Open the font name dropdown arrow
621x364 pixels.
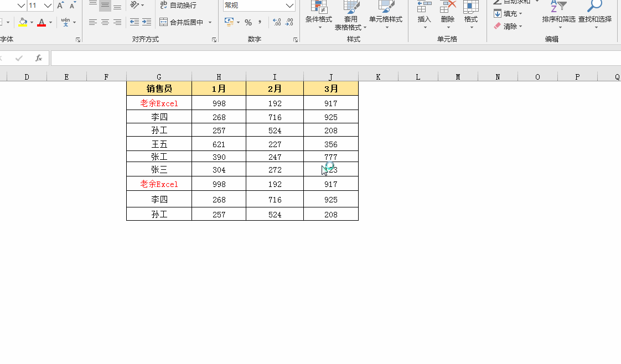point(21,6)
